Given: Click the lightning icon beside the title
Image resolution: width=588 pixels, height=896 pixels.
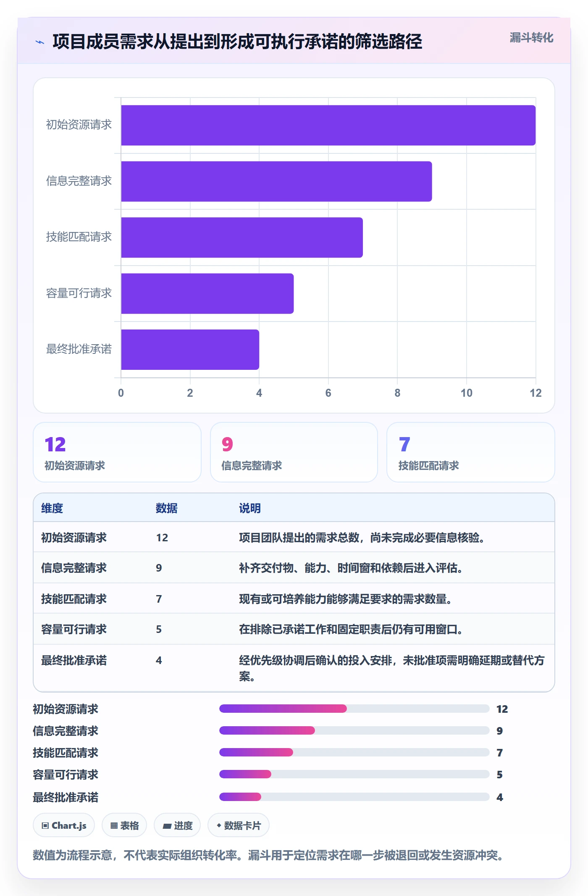Looking at the screenshot, I should 40,42.
